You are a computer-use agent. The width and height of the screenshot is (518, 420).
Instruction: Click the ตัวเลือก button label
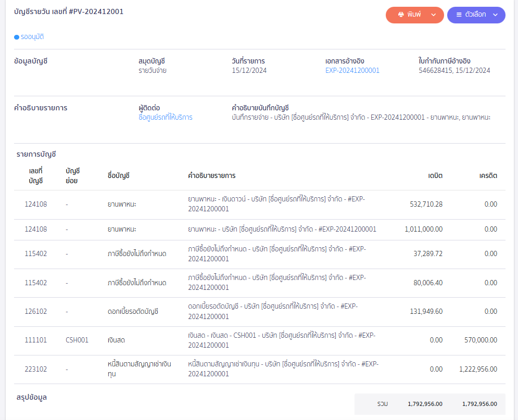tap(475, 15)
